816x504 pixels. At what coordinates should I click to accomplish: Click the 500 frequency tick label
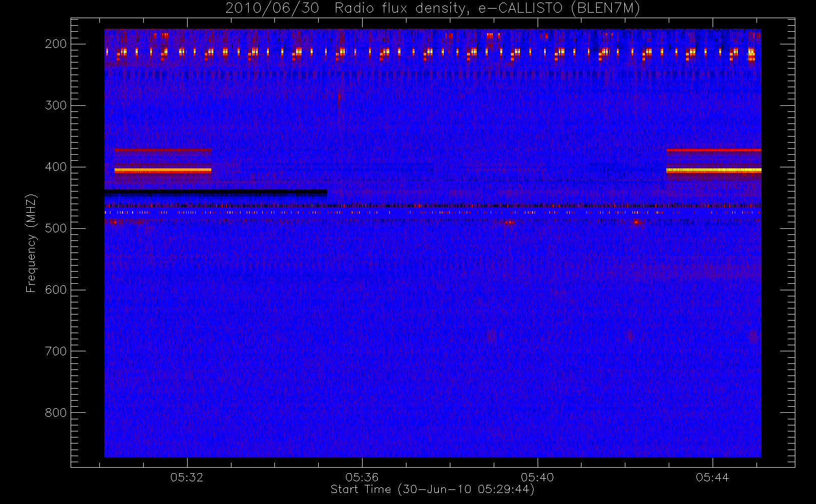56,228
